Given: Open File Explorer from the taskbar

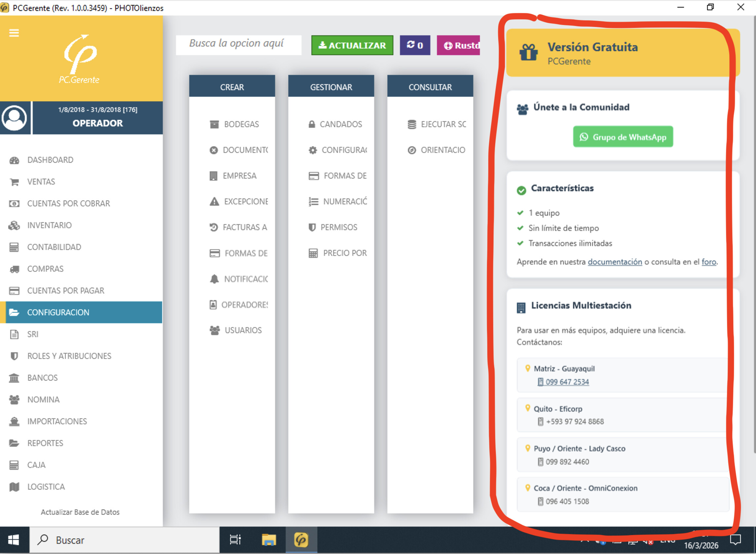Looking at the screenshot, I should (268, 540).
